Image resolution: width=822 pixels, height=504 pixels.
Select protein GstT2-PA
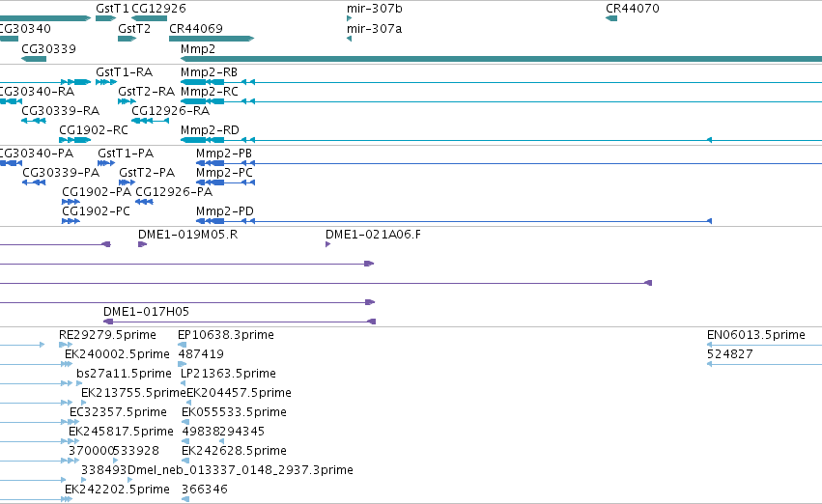pos(127,182)
